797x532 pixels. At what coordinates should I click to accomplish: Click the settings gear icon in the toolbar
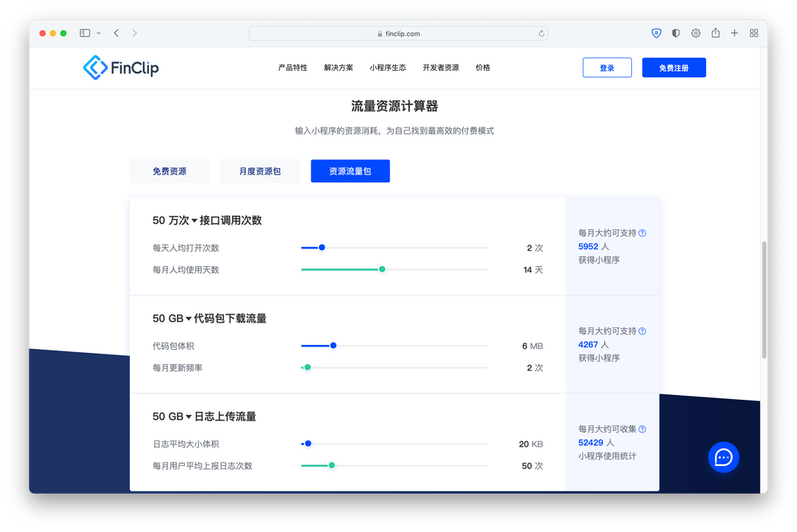tap(695, 33)
